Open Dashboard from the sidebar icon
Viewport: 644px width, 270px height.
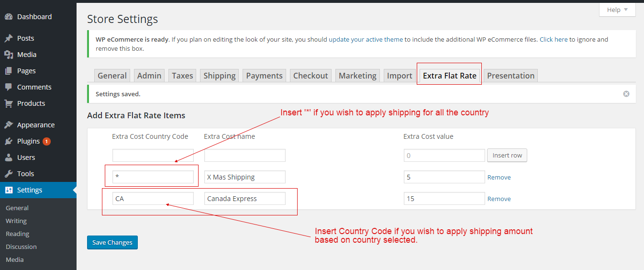tap(9, 17)
